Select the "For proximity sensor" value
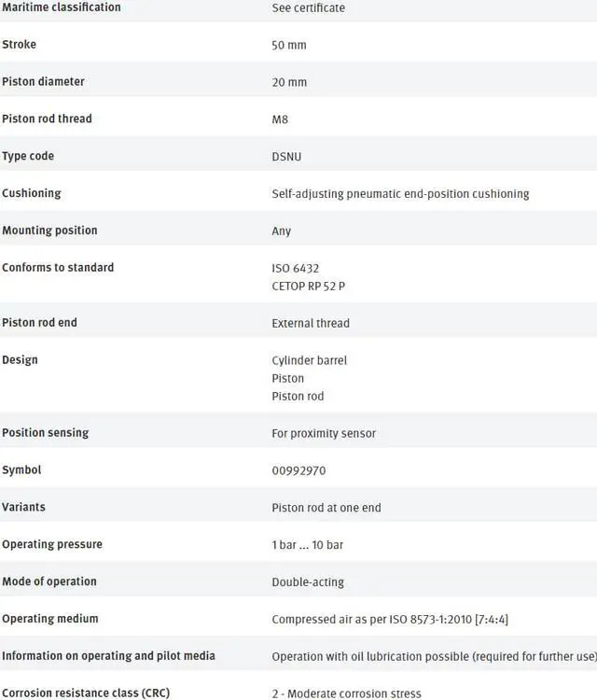 pyautogui.click(x=324, y=433)
